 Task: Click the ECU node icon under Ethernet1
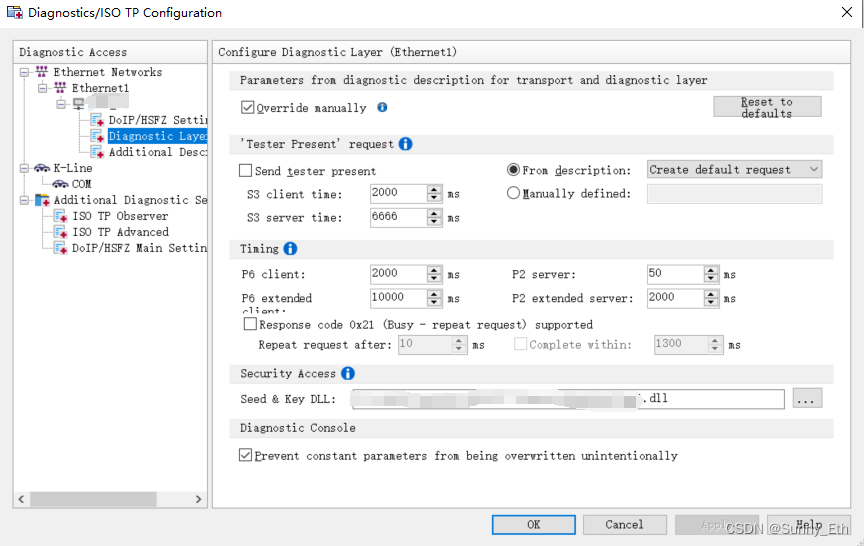[x=79, y=104]
